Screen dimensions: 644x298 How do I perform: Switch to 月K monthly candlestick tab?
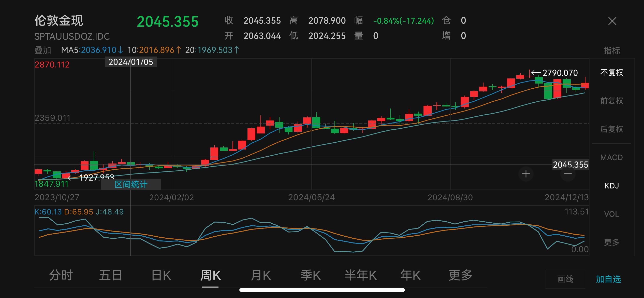pyautogui.click(x=261, y=275)
